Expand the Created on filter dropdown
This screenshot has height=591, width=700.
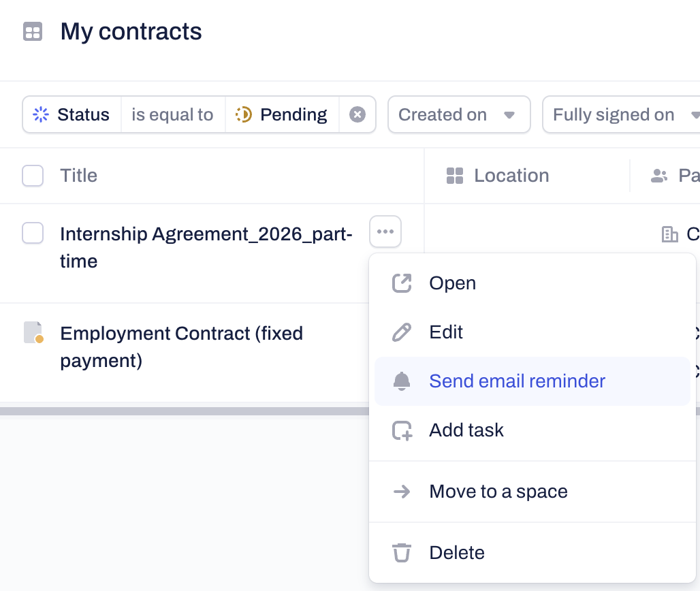point(459,114)
